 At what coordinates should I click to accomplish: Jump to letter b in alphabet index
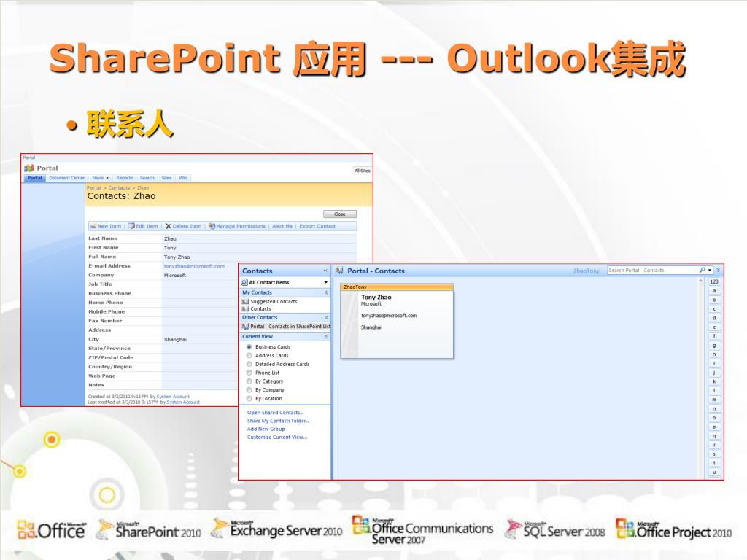pos(713,300)
